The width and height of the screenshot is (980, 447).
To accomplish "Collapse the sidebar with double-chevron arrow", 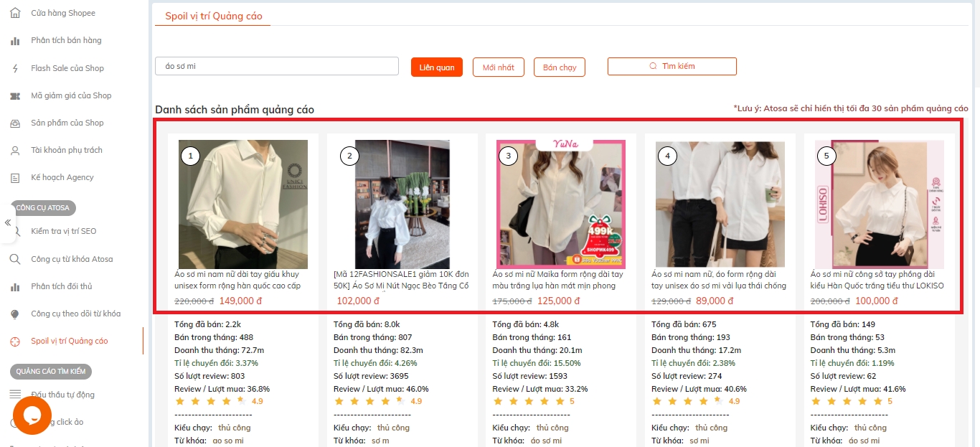I will pyautogui.click(x=8, y=222).
